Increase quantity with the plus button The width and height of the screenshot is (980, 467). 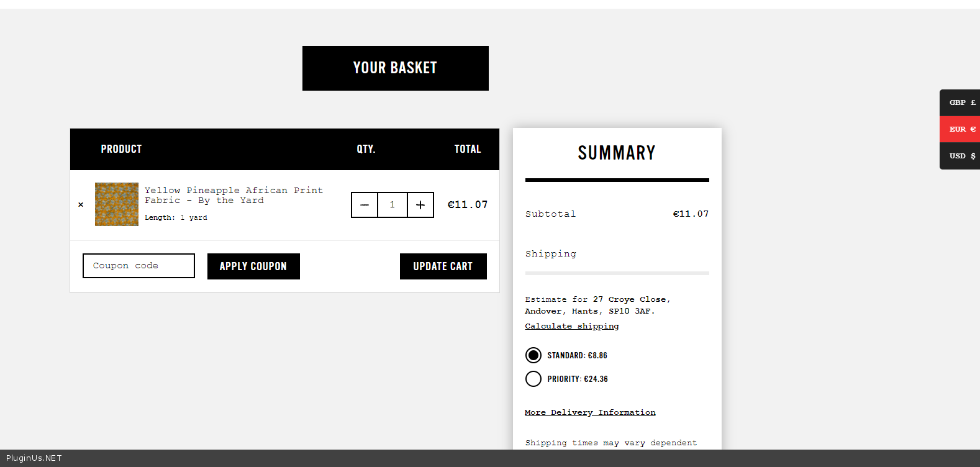click(x=420, y=205)
